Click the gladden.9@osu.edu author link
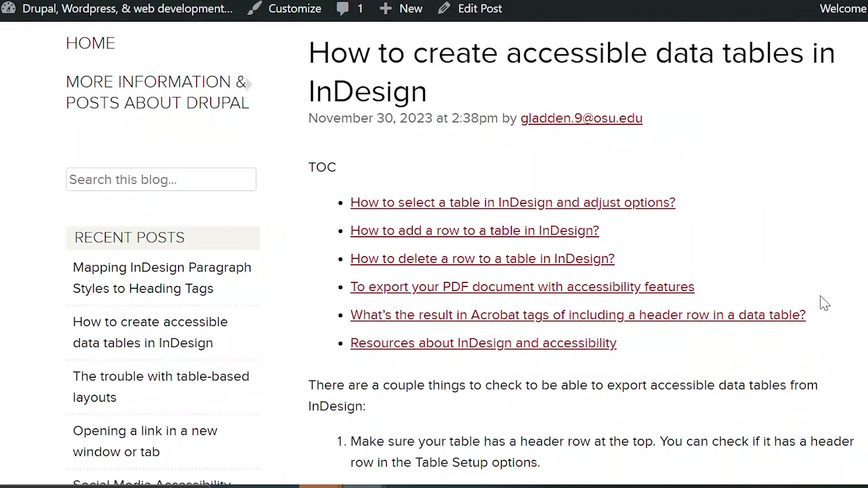Image resolution: width=868 pixels, height=488 pixels. 581,118
